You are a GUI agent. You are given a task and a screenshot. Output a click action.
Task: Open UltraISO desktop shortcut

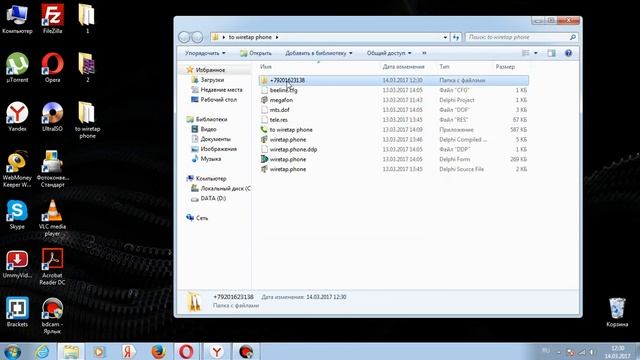click(52, 116)
